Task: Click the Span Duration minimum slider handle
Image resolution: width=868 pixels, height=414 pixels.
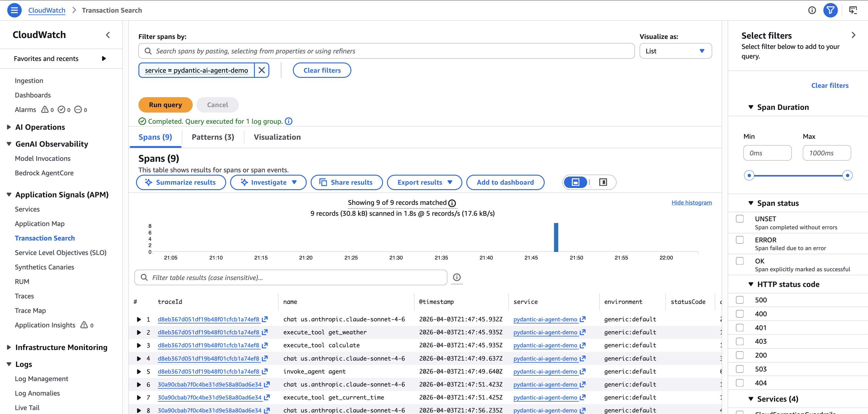Action: point(749,175)
